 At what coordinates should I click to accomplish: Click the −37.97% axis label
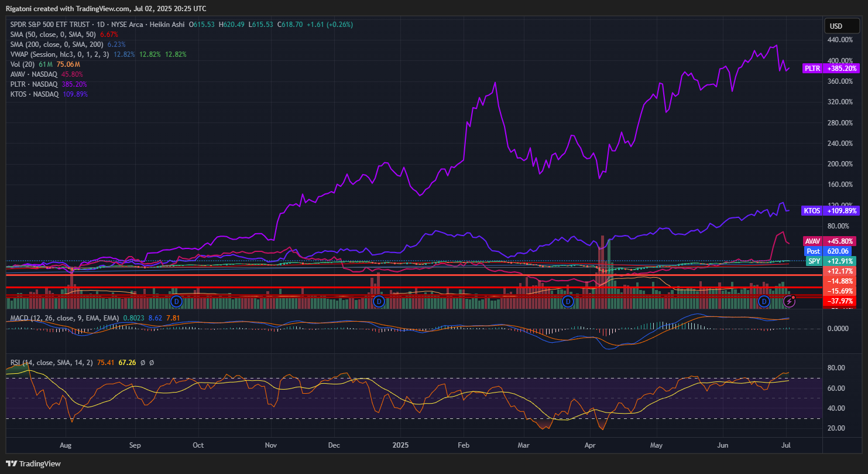(840, 301)
